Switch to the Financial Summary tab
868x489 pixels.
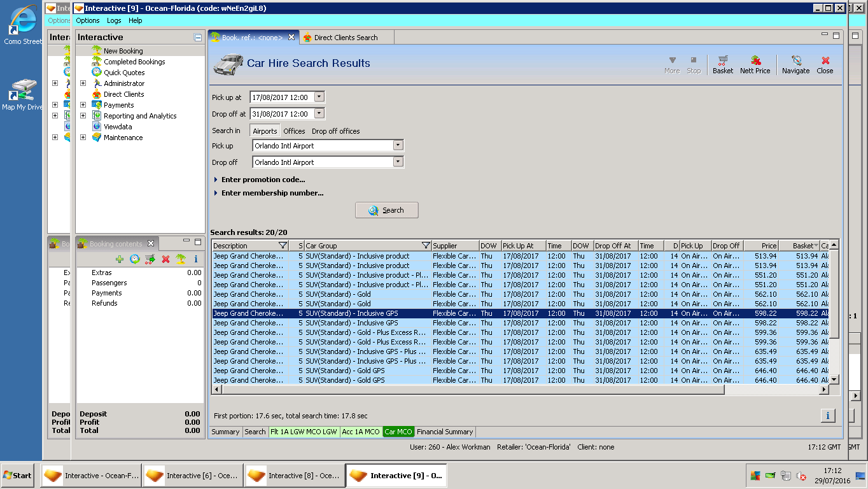tap(445, 432)
